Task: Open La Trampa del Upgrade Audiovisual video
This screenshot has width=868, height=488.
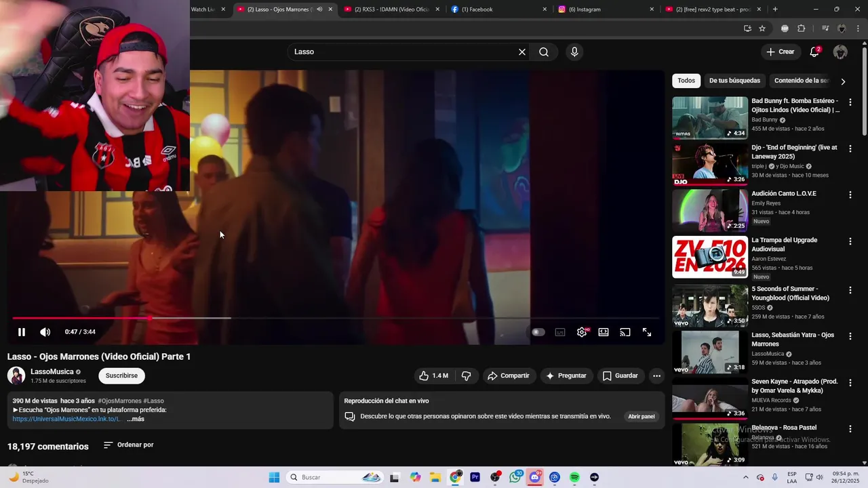Action: (x=785, y=244)
